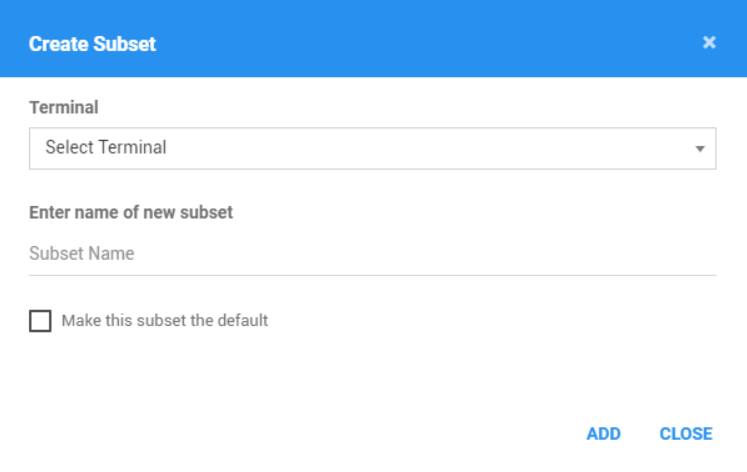Click the Enter name of new subset label
The height and width of the screenshot is (472, 747).
click(131, 212)
